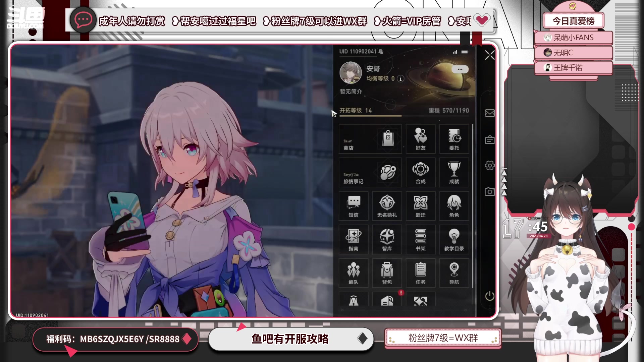Click the pink heart icon in banner
This screenshot has height=362, width=644.
(482, 20)
